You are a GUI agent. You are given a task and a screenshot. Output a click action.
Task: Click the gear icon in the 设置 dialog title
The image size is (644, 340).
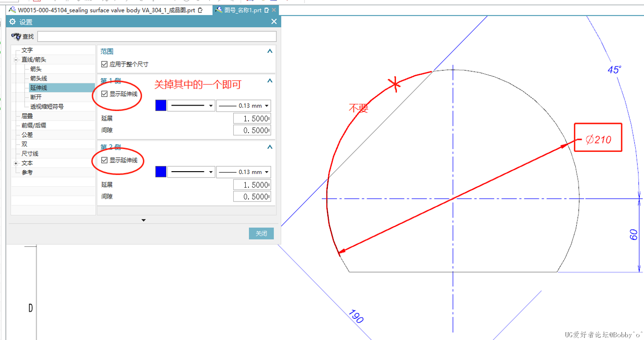[x=12, y=22]
